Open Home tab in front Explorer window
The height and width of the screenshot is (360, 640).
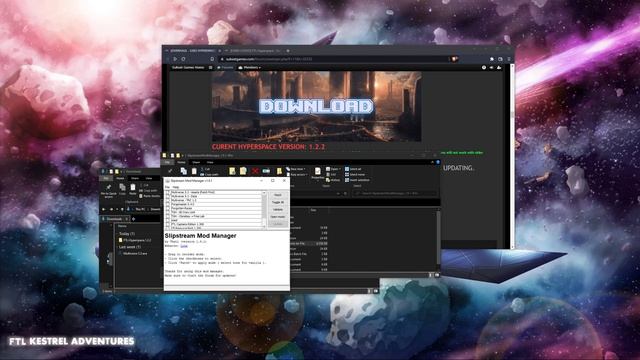click(x=181, y=162)
